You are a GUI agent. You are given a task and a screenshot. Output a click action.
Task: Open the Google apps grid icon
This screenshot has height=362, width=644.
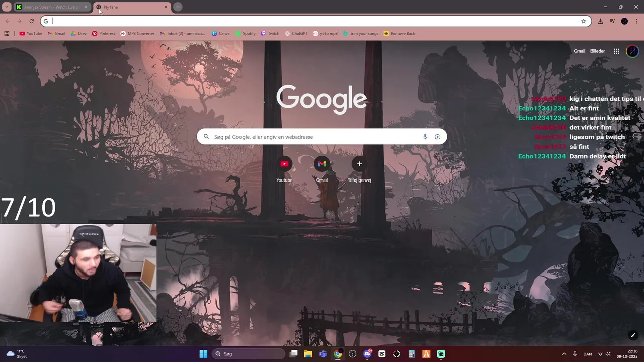[x=616, y=51]
